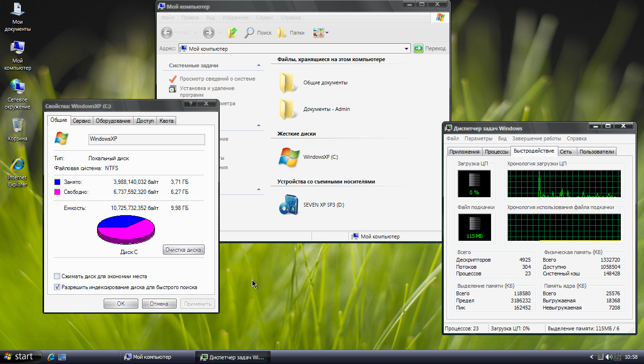Open the Параметры menu in Task Manager
Screen dimensions: 644x364
(x=478, y=138)
